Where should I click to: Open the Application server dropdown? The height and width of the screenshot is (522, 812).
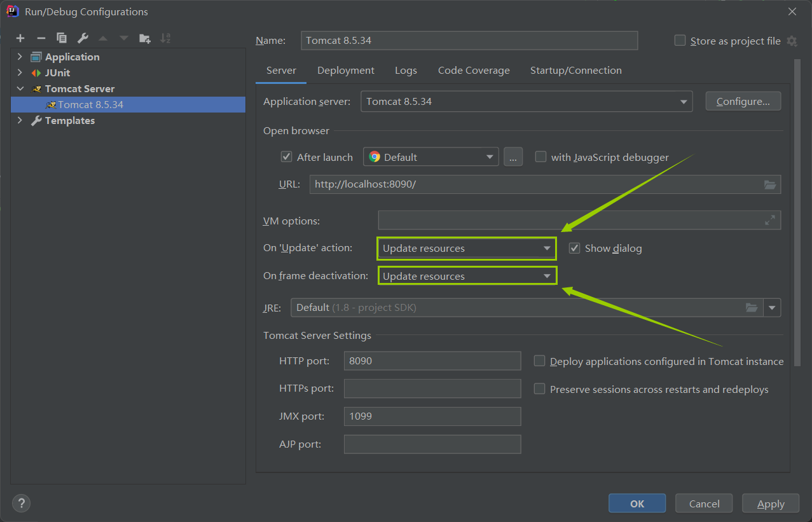(x=526, y=102)
